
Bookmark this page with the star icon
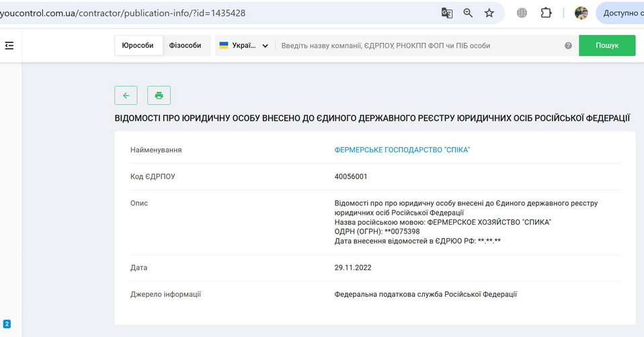(489, 13)
